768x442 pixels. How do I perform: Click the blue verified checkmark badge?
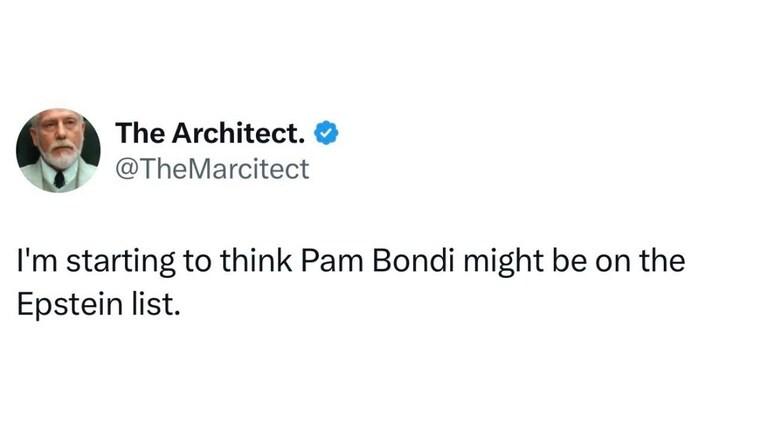click(327, 132)
